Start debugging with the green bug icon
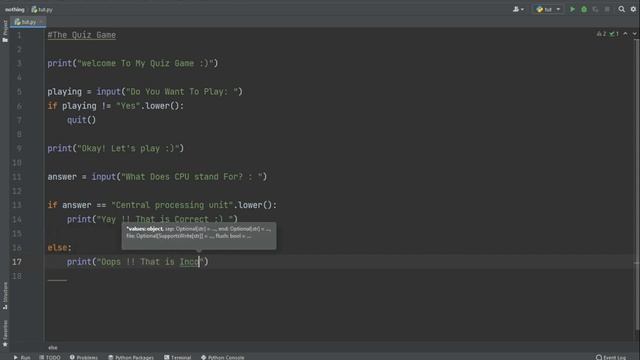This screenshot has width=640, height=360. 584,9
